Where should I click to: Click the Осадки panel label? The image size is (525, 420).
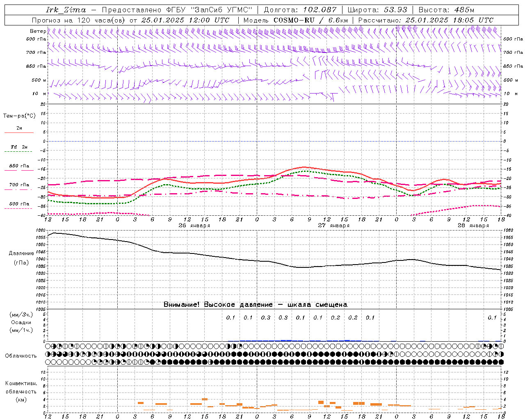[21, 322]
